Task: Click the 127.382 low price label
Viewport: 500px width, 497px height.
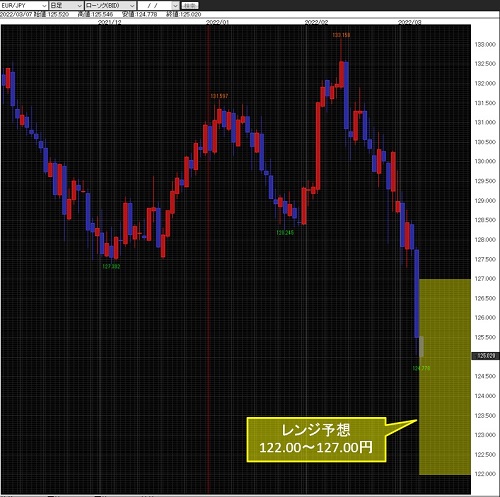Action: pyautogui.click(x=111, y=266)
